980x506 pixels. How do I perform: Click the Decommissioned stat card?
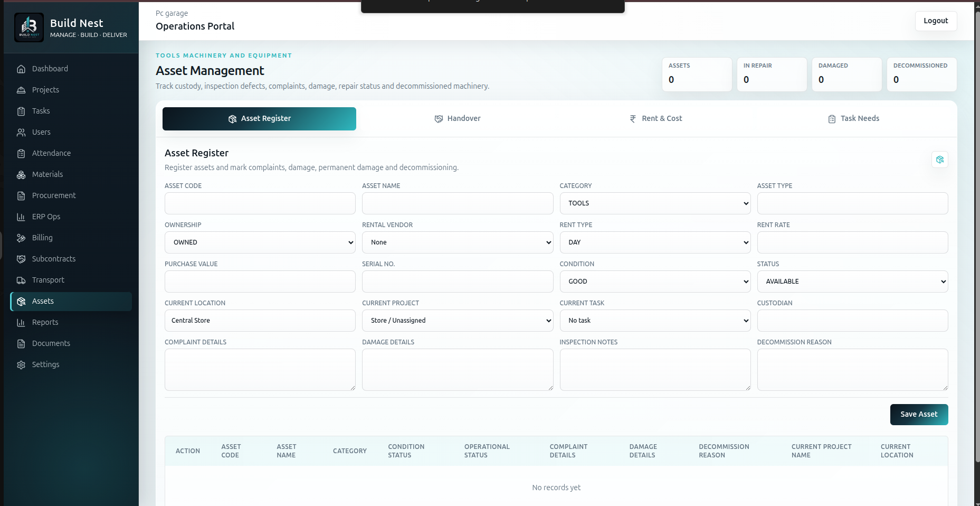pos(921,74)
